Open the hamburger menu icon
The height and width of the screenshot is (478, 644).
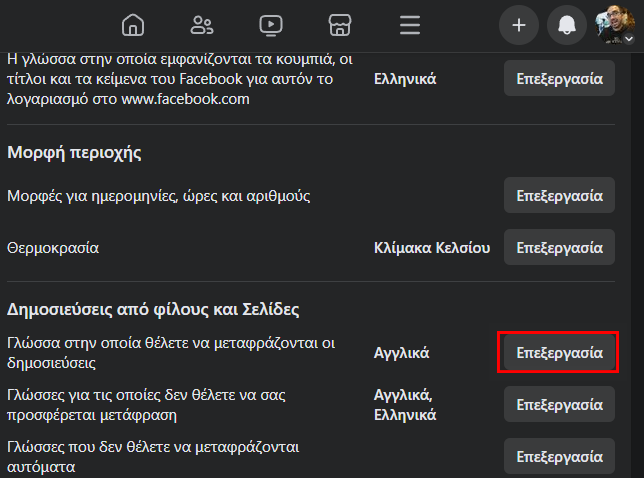(410, 25)
